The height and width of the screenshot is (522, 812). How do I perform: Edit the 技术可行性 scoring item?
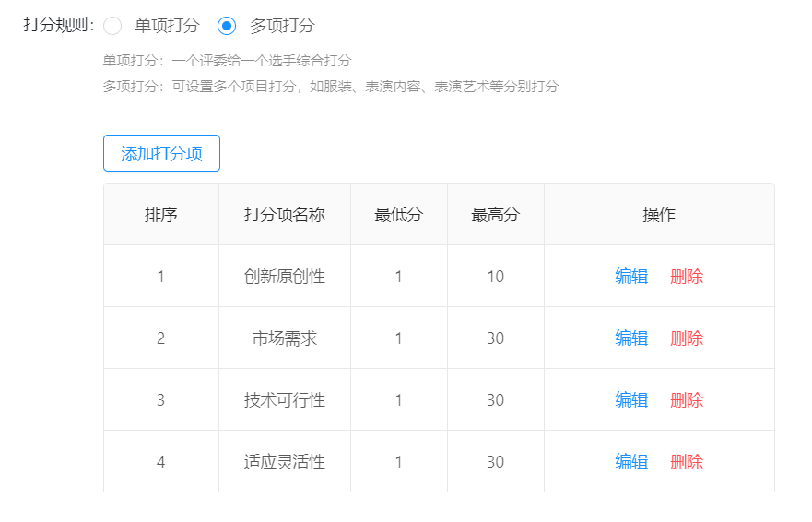631,399
